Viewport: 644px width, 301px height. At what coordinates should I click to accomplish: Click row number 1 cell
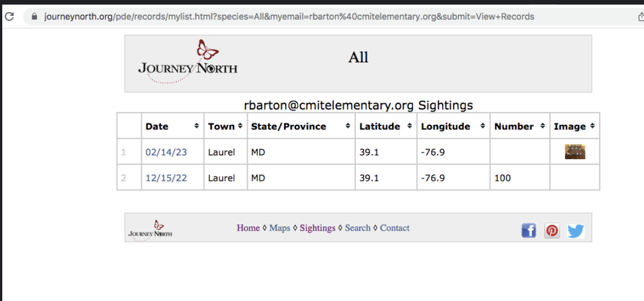click(129, 151)
